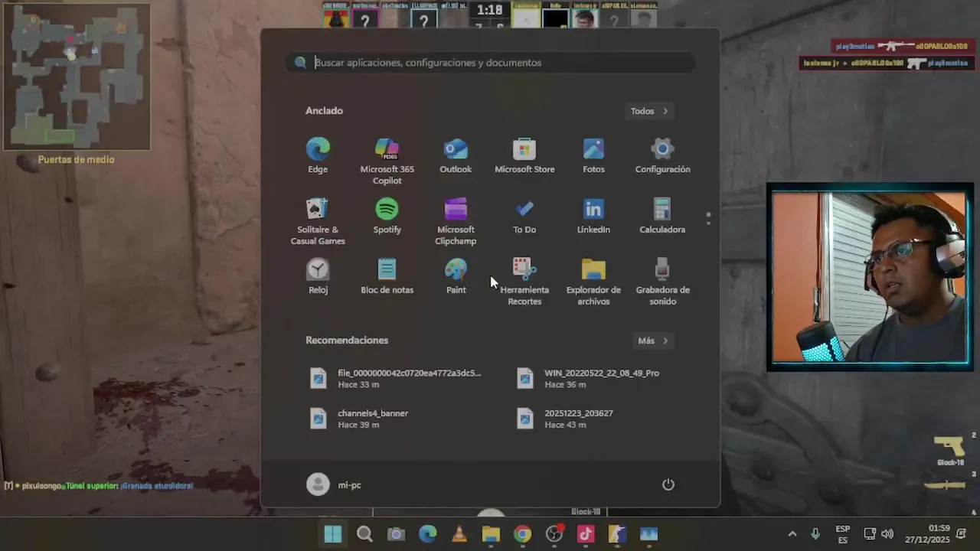Open notifications bell in taskbar corner
Viewport: 980px width, 551px height.
tap(962, 534)
